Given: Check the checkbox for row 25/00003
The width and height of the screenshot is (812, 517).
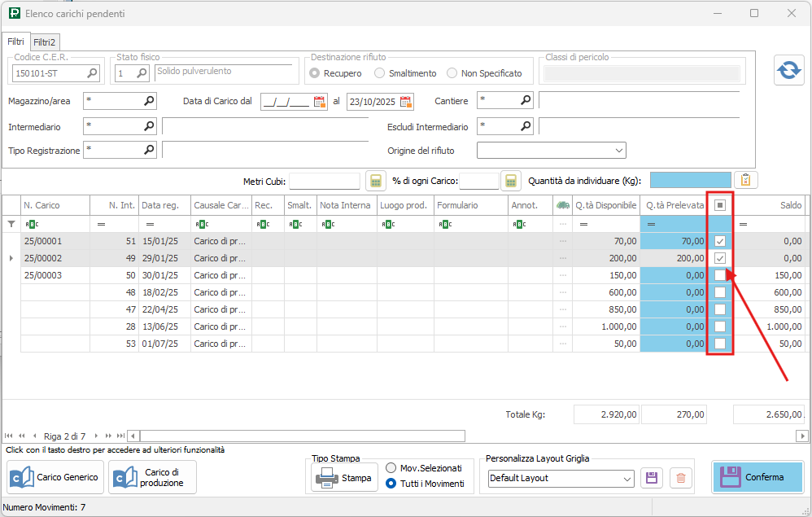Looking at the screenshot, I should point(720,275).
